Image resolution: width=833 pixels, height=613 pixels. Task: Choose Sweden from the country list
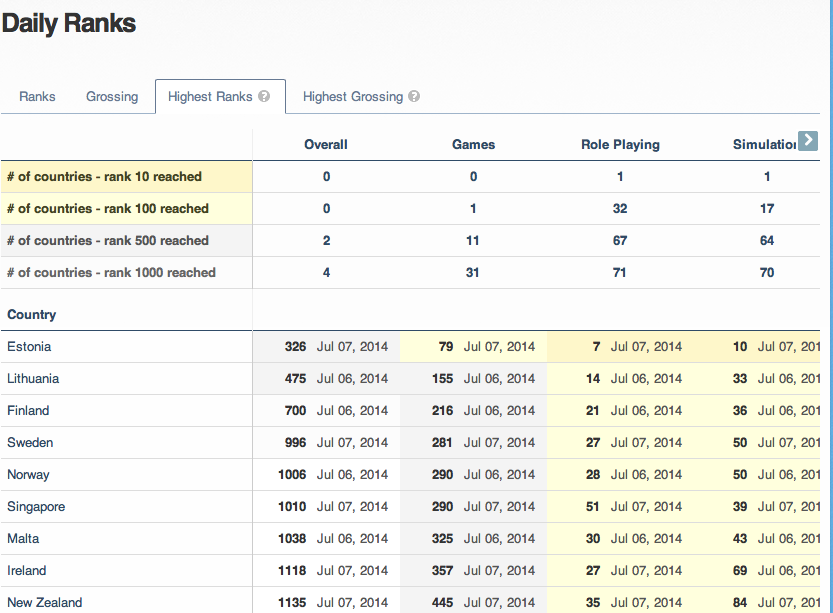[30, 443]
